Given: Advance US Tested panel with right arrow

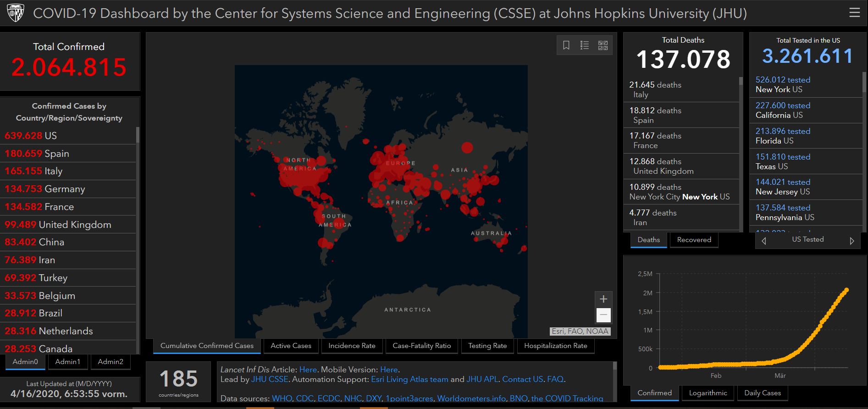Looking at the screenshot, I should (x=851, y=241).
